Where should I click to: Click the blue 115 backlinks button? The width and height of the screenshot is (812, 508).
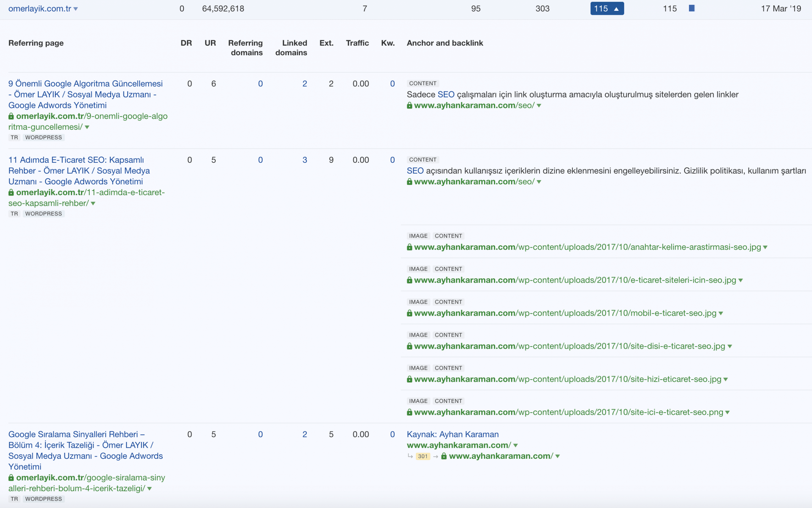607,9
